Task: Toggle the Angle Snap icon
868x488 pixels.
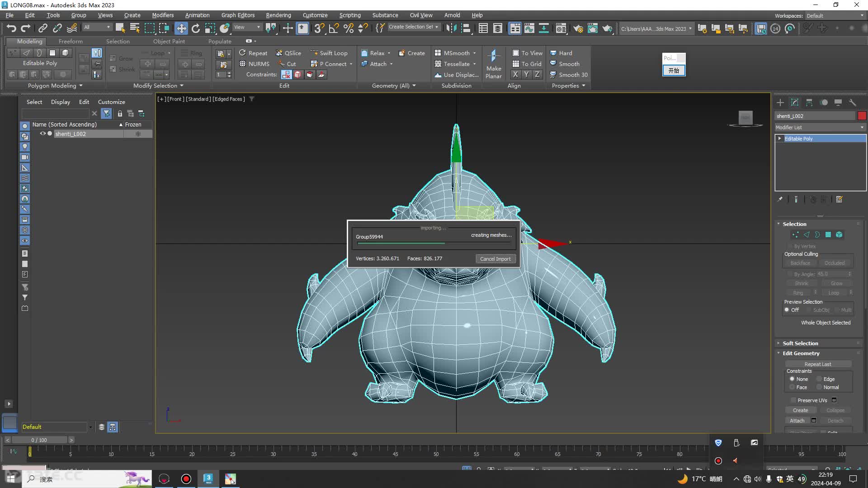Action: (334, 28)
